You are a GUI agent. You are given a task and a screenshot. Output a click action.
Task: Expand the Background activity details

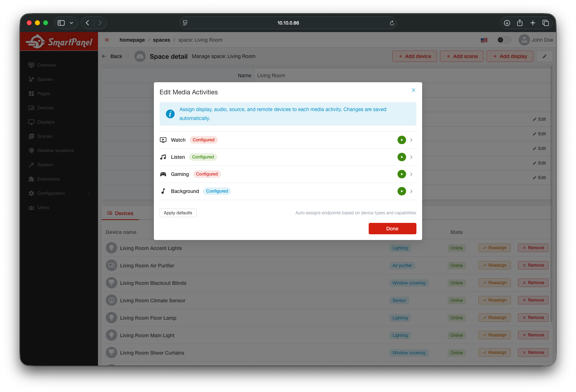click(411, 191)
